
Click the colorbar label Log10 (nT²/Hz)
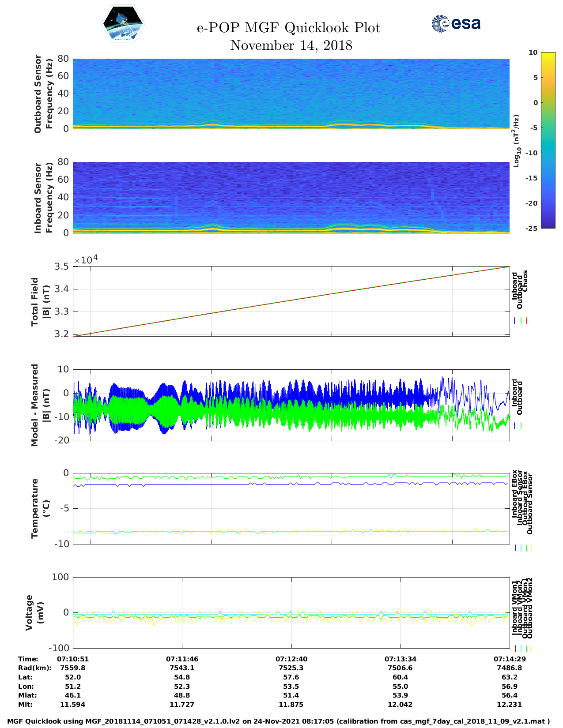tap(516, 141)
